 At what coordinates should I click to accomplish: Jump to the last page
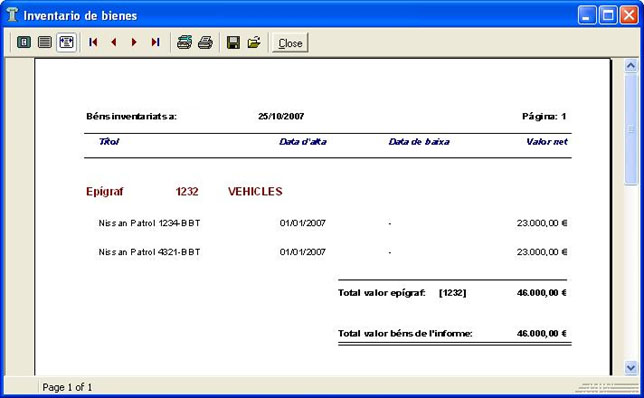155,42
